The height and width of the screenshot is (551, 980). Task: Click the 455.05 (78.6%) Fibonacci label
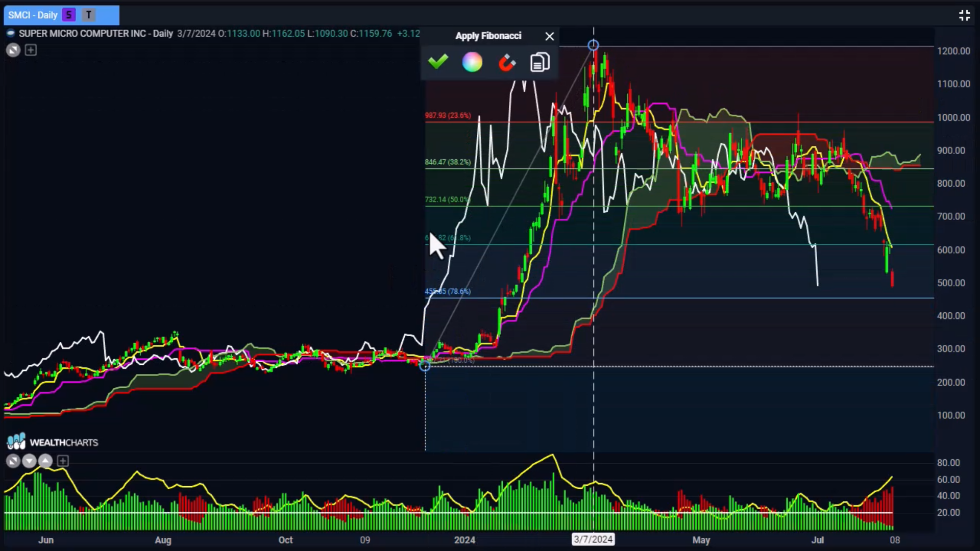point(448,292)
